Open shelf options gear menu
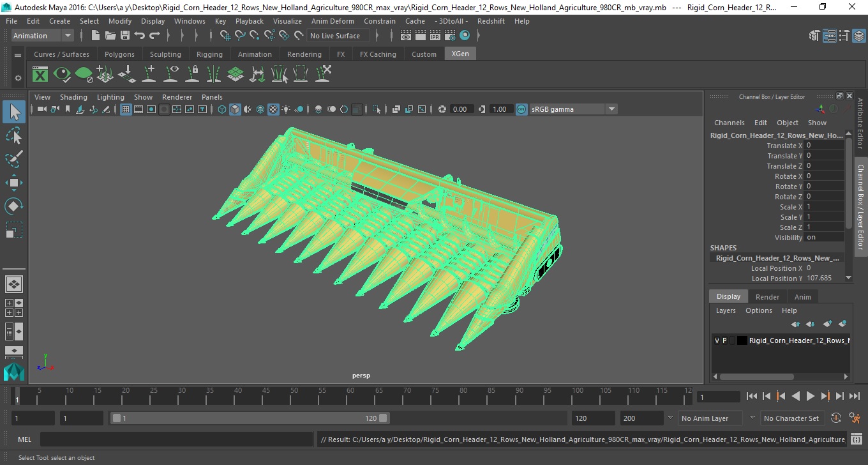868x465 pixels. point(18,78)
